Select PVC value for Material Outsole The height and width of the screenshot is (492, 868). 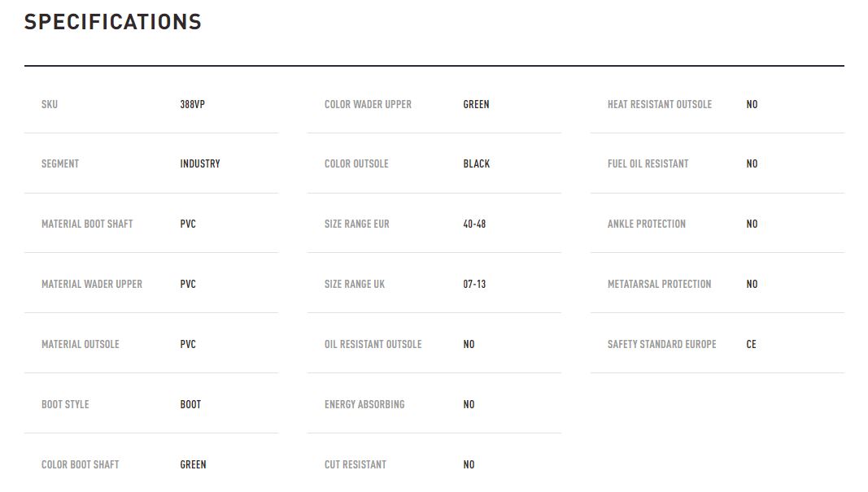[x=188, y=344]
